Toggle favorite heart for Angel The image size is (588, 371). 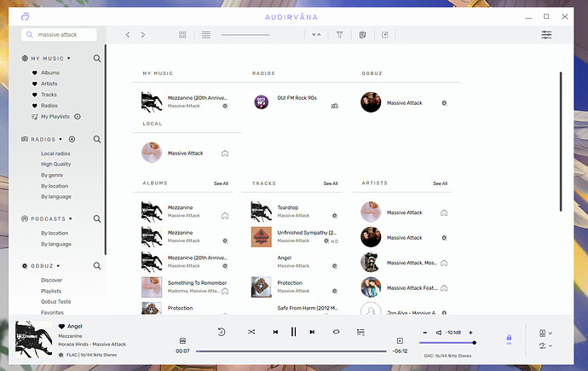[61, 327]
